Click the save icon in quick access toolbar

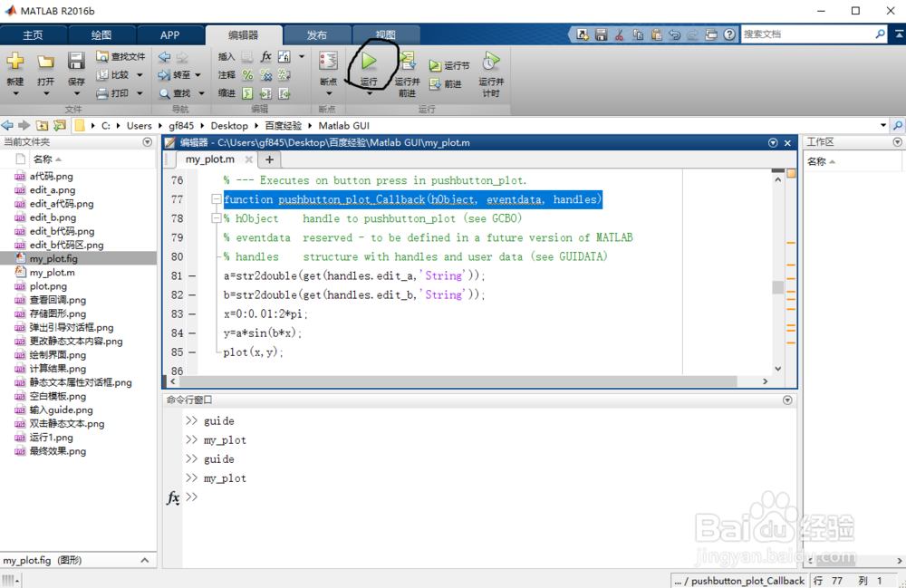point(601,34)
